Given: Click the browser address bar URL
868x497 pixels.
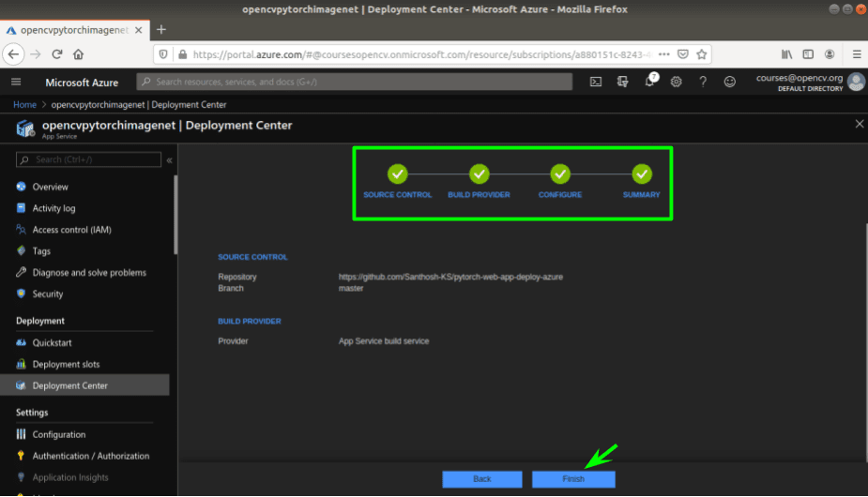Looking at the screenshot, I should (422, 54).
